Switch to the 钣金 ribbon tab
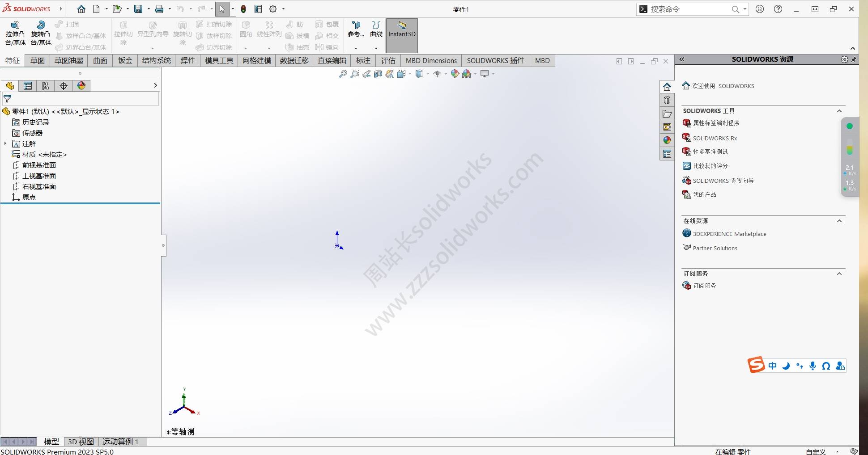Image resolution: width=868 pixels, height=455 pixels. pos(125,61)
